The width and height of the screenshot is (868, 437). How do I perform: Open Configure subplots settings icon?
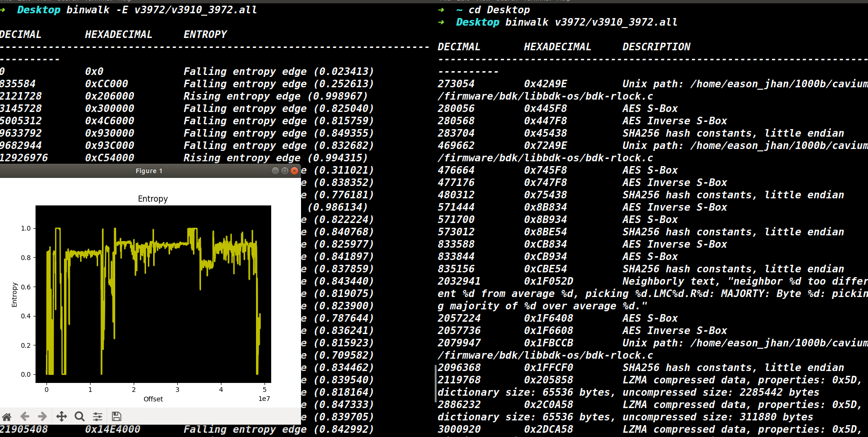[98, 417]
